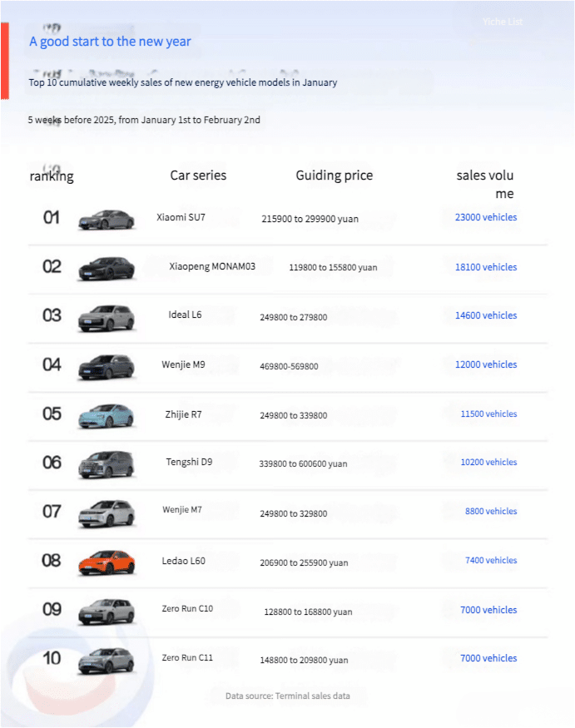Click the ranking number '03'
Screen dimensions: 575x728
point(52,315)
